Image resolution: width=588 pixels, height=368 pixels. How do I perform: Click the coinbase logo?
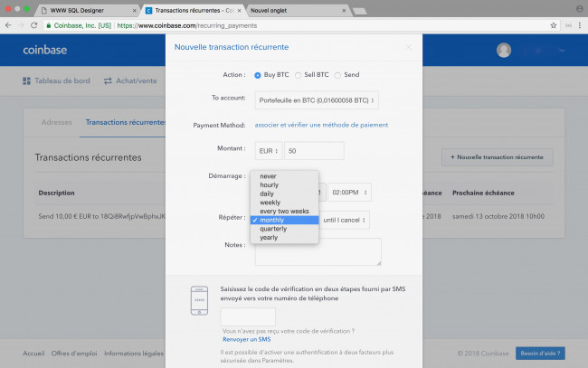(45, 50)
